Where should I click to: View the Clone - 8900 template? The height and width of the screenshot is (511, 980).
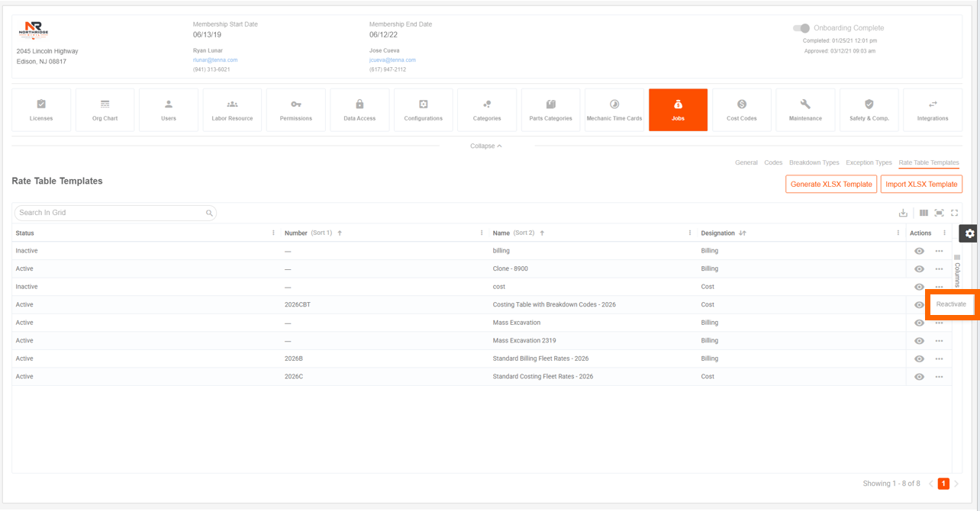tap(919, 269)
